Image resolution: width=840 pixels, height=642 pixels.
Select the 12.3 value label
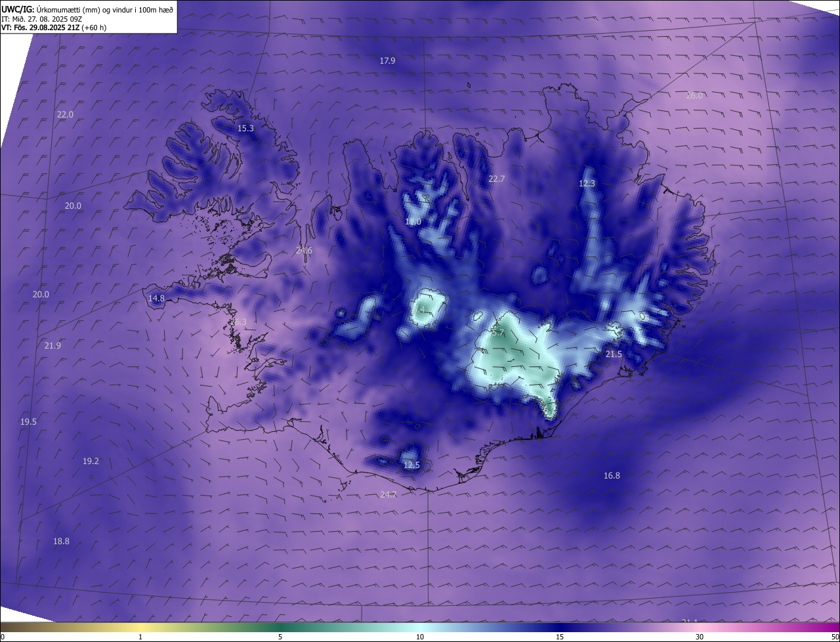pos(587,183)
